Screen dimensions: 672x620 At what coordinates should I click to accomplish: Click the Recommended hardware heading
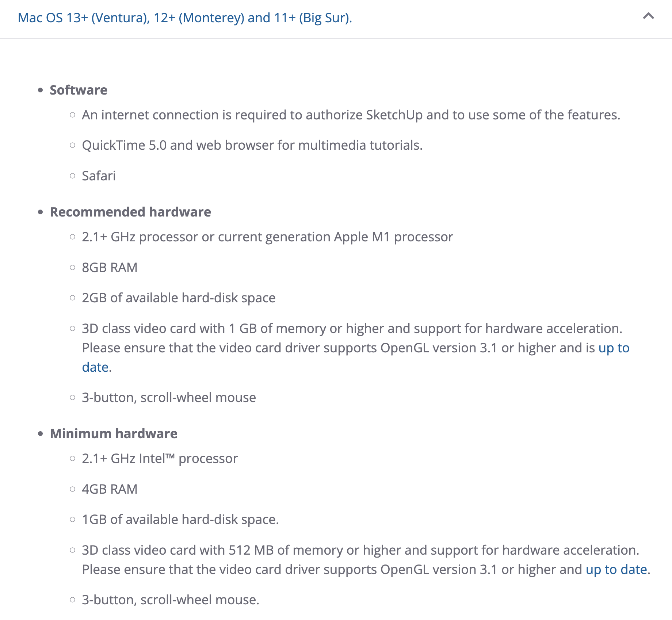130,212
